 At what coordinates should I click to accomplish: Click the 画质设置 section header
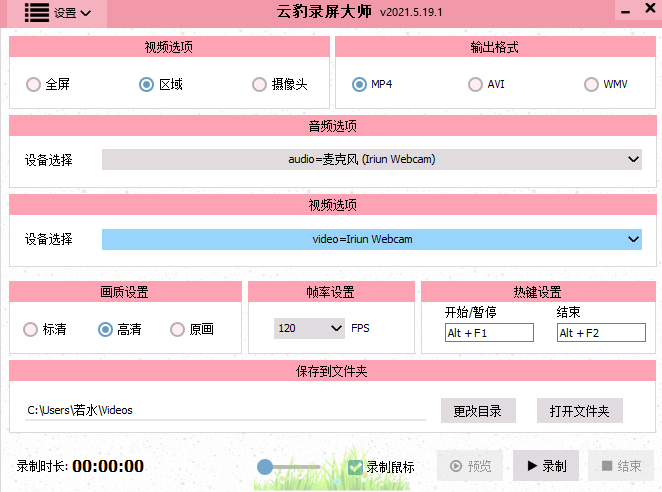125,292
